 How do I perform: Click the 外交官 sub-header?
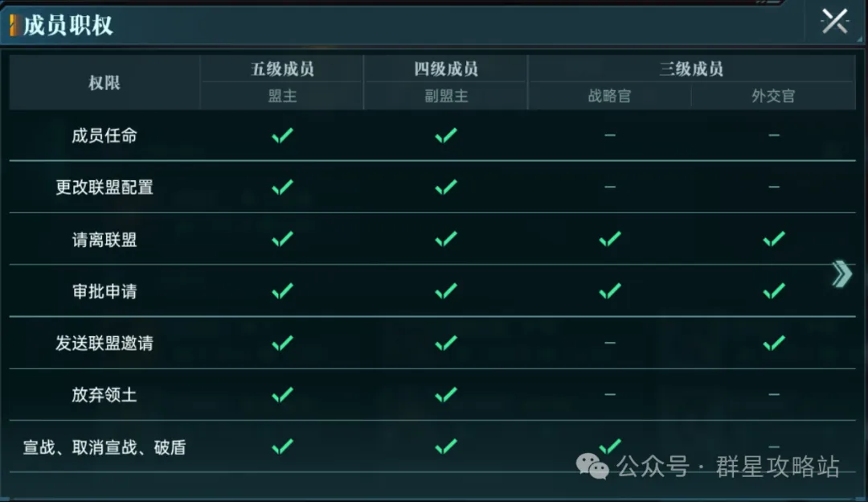(x=773, y=96)
